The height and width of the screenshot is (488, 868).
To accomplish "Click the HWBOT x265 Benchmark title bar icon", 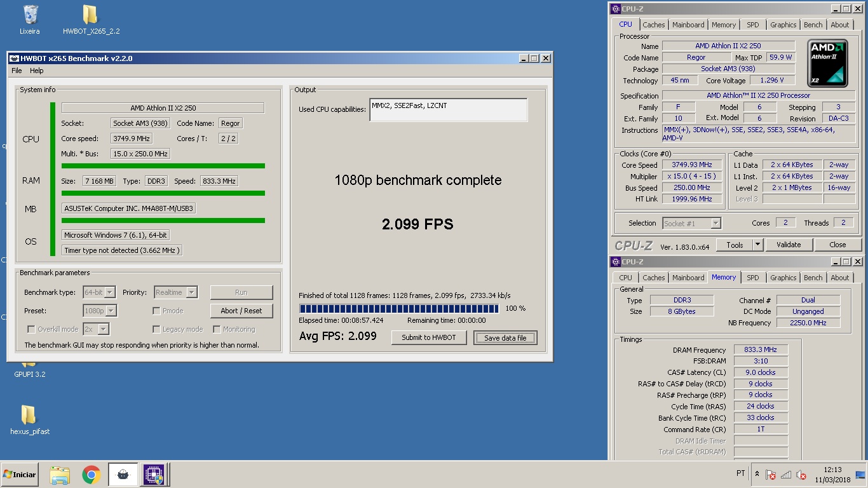I will point(14,58).
